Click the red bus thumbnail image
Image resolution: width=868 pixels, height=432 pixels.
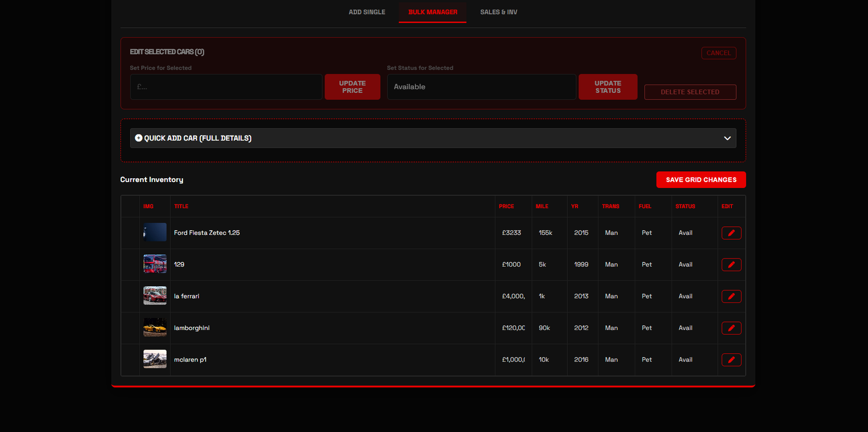click(x=155, y=264)
